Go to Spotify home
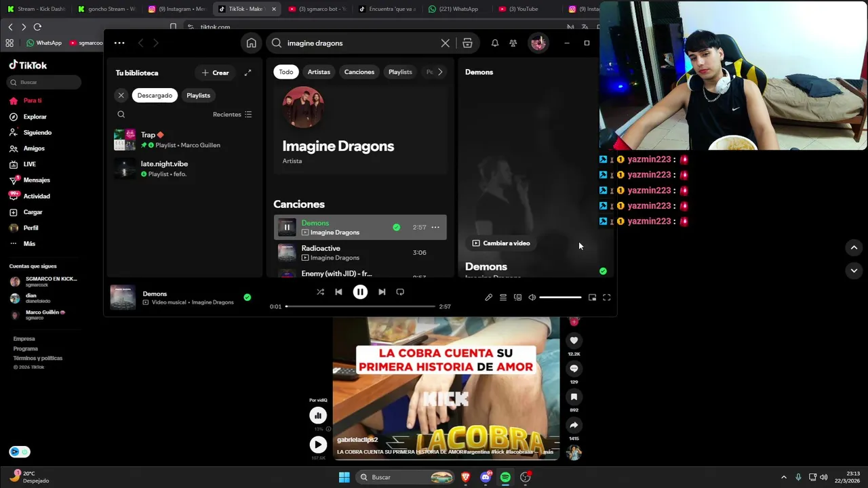Screen dimensions: 868x488 (x=252, y=43)
